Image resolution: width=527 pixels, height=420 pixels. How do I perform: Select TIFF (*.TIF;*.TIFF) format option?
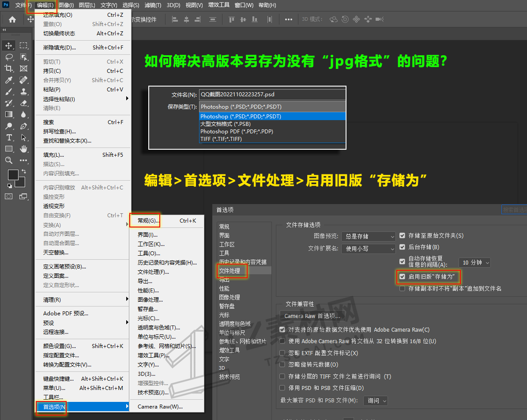click(x=272, y=139)
